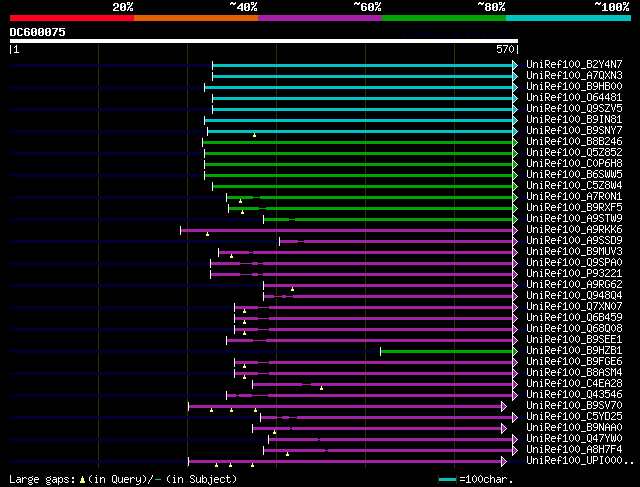Click the yellow gap marker under B9RXF5 bar
Image resolution: width=640 pixels, height=487 pixels.
tap(242, 212)
